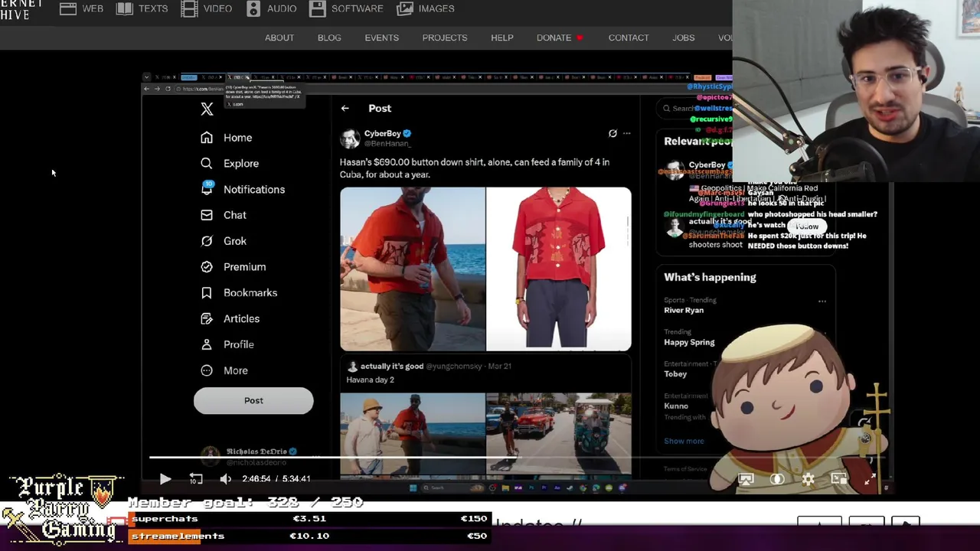This screenshot has height=551, width=980.
Task: Open the AirPlay casting icon
Action: [x=746, y=479]
